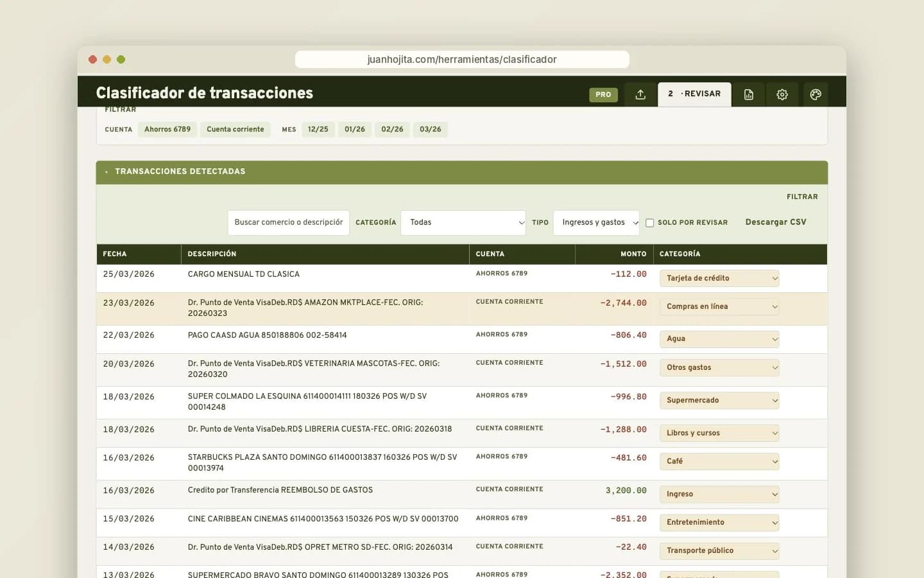This screenshot has width=924, height=578.
Task: Collapse the Transacciones detectadas section
Action: [462, 172]
